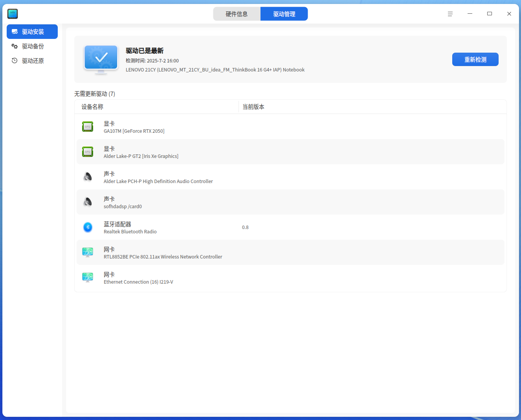Click the Bluetooth driver version 0.8

click(245, 227)
